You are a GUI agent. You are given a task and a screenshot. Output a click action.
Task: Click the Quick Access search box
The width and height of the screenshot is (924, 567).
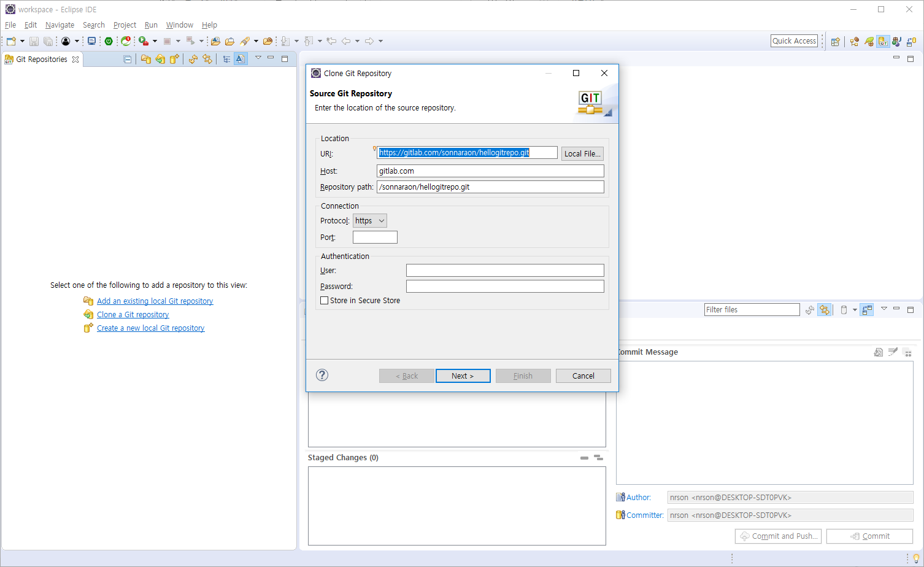pos(794,41)
